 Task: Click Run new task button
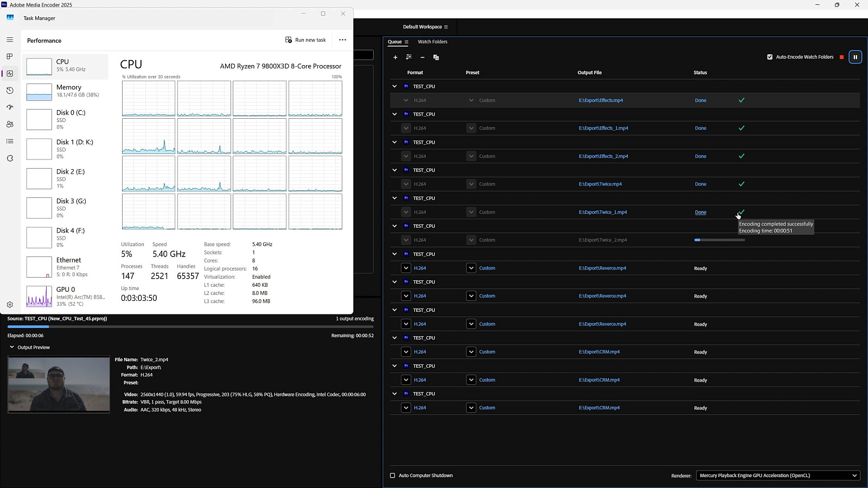(x=305, y=40)
